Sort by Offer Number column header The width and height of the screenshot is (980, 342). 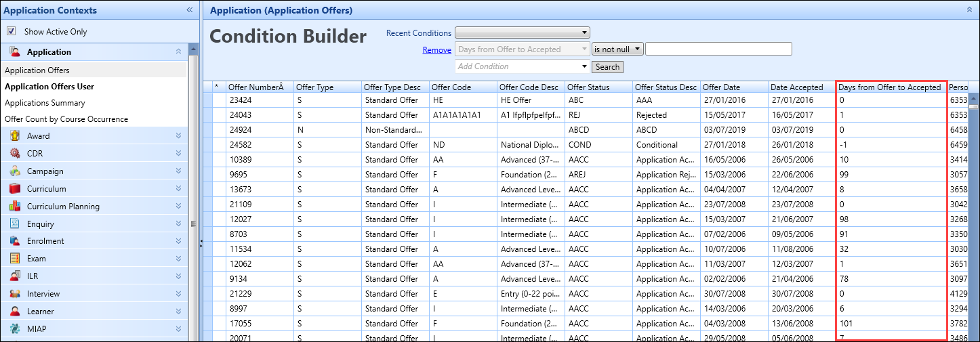point(260,87)
